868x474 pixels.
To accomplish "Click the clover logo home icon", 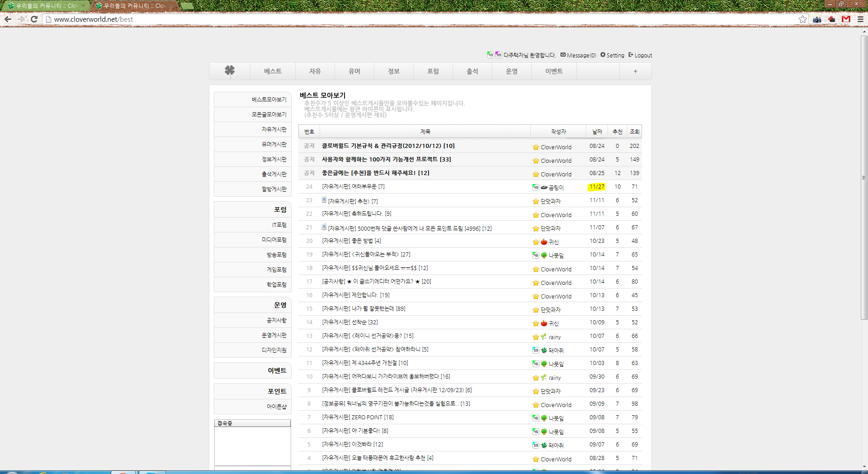I will point(230,71).
